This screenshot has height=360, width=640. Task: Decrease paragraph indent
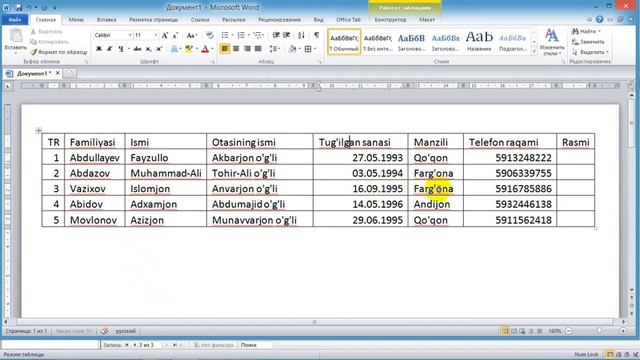(x=276, y=36)
